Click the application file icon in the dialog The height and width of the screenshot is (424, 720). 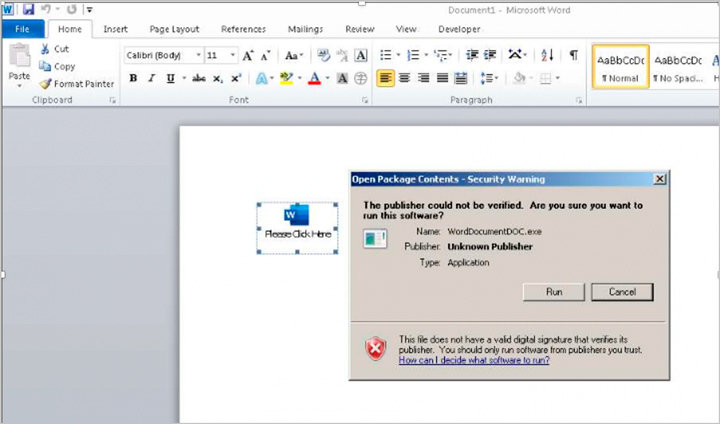click(375, 238)
